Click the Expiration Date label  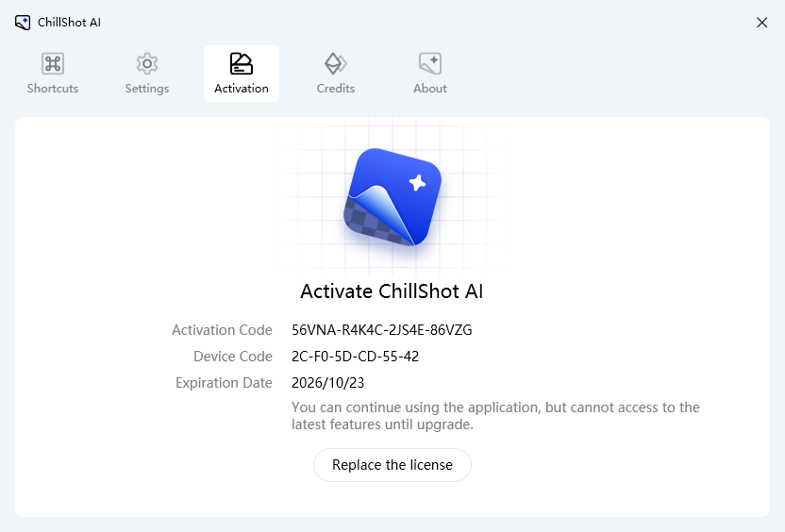[224, 383]
